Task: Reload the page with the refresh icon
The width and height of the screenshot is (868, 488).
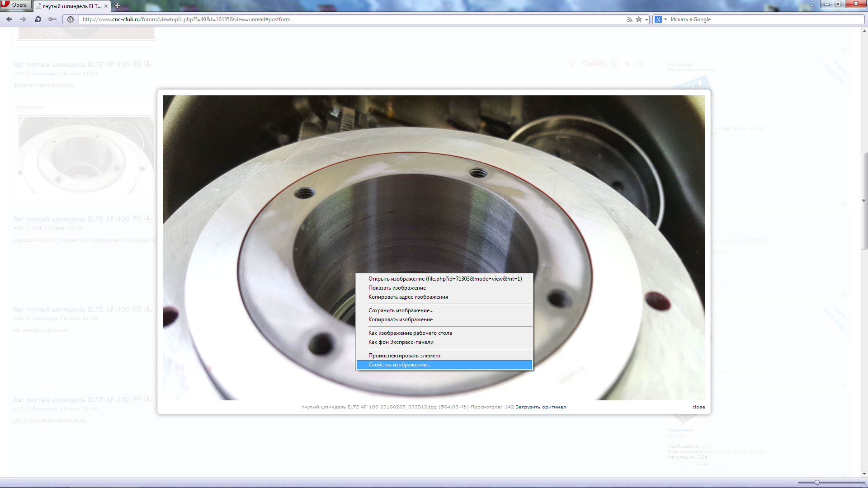Action: (x=38, y=19)
